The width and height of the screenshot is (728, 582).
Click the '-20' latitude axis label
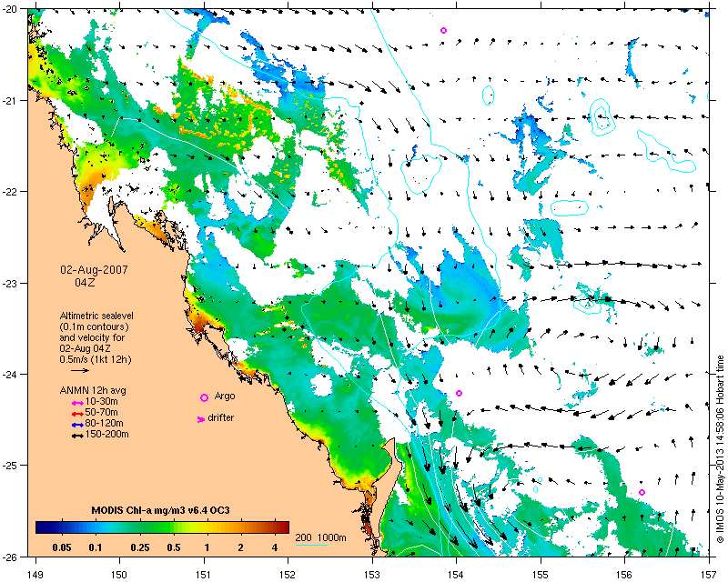point(17,10)
